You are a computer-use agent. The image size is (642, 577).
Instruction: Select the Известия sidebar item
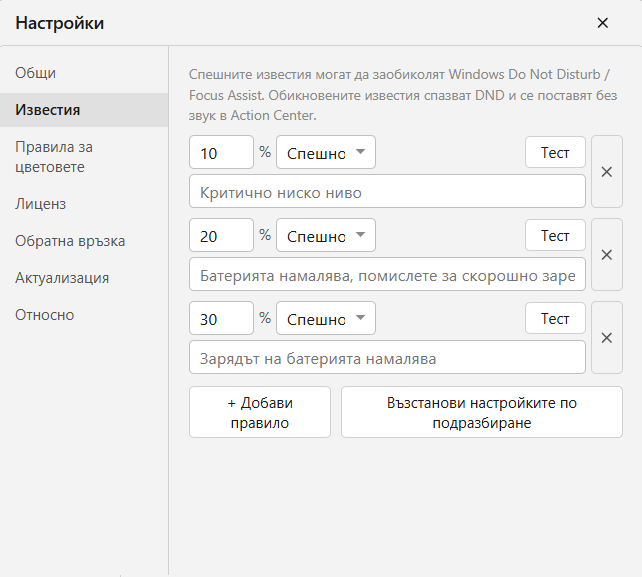click(x=84, y=110)
